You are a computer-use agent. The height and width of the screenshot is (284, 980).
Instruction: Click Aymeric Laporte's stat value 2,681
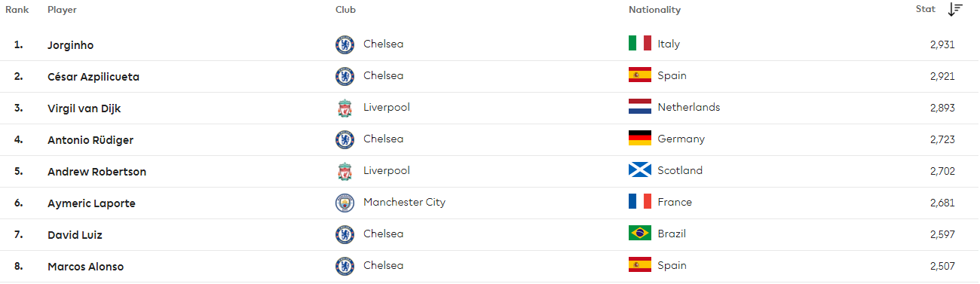(x=942, y=203)
